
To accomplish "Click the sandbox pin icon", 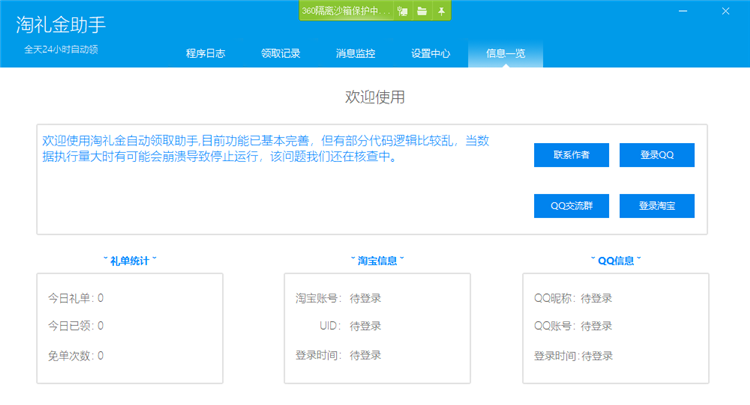I will click(x=441, y=11).
